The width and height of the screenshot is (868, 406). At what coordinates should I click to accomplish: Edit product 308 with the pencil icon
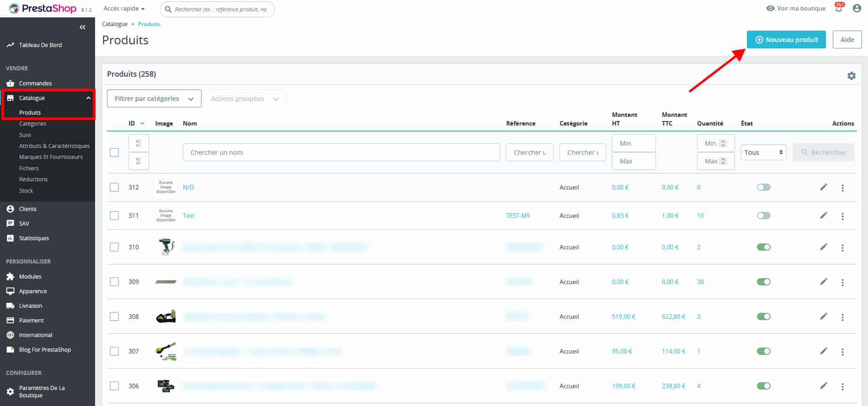[x=824, y=316]
